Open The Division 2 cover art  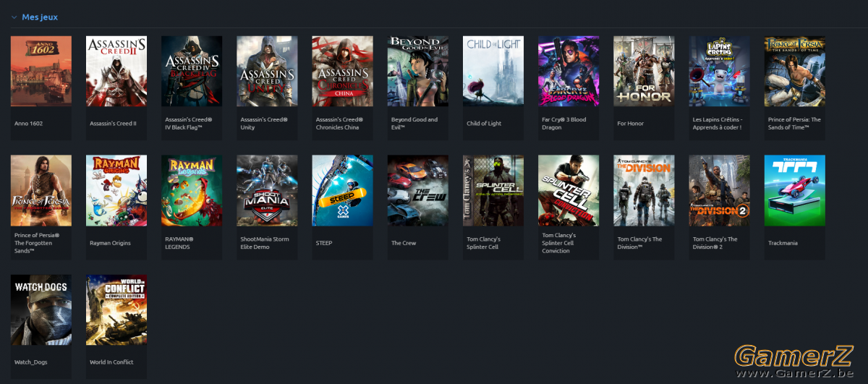pyautogui.click(x=719, y=190)
